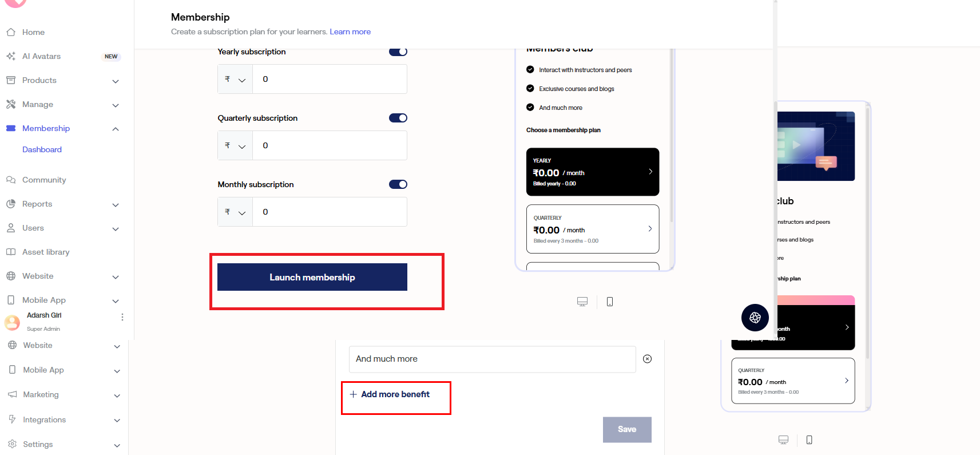The image size is (980, 455).
Task: Open the three-dot menu beside Adarsh Girl
Action: (x=122, y=317)
